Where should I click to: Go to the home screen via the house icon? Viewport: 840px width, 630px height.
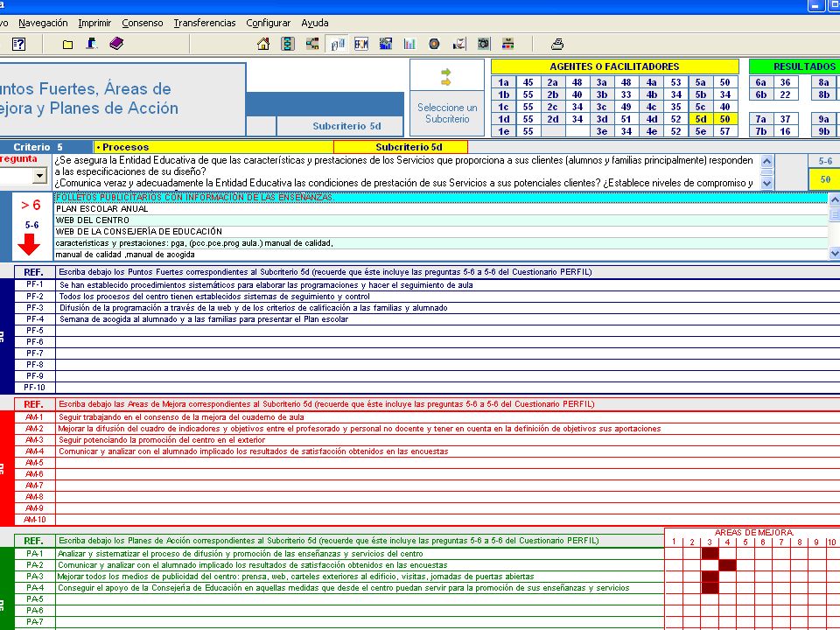coord(263,44)
